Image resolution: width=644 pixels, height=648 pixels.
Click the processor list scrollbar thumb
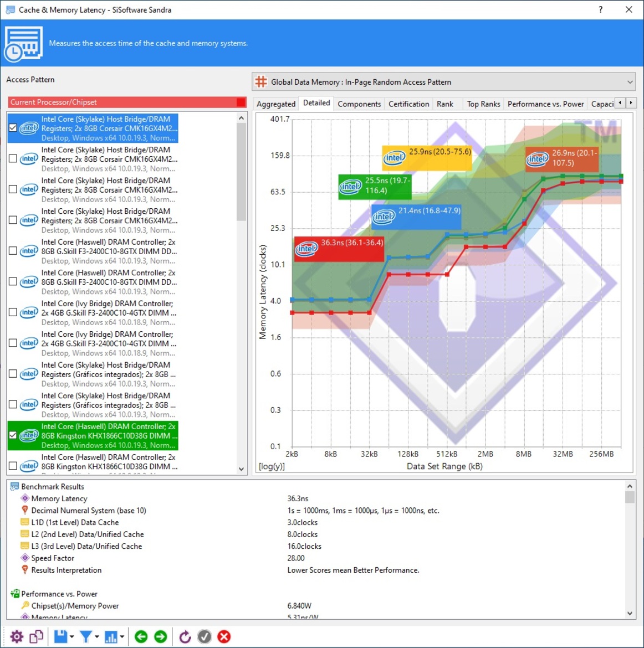pyautogui.click(x=241, y=172)
